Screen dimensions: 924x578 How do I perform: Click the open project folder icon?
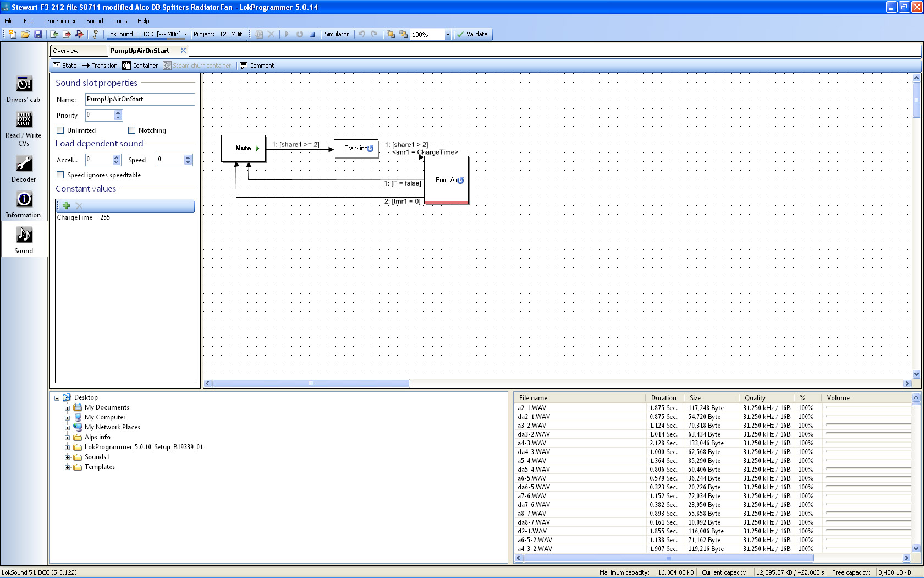click(x=25, y=34)
